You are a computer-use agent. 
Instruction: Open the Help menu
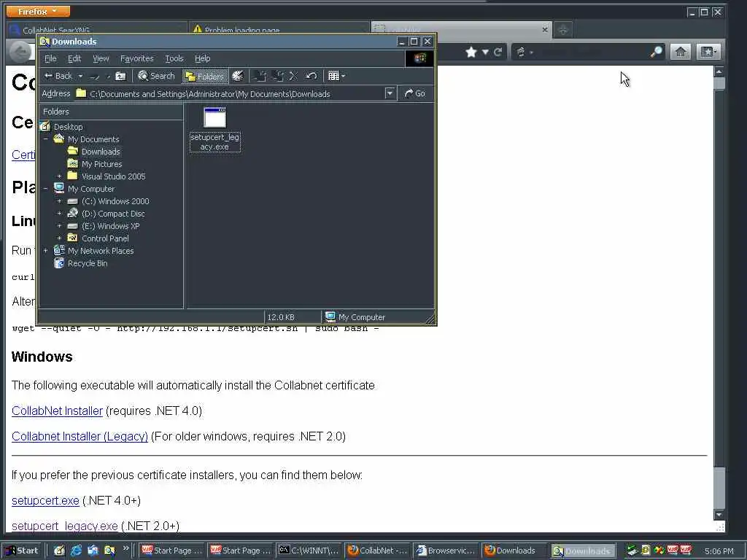(203, 58)
